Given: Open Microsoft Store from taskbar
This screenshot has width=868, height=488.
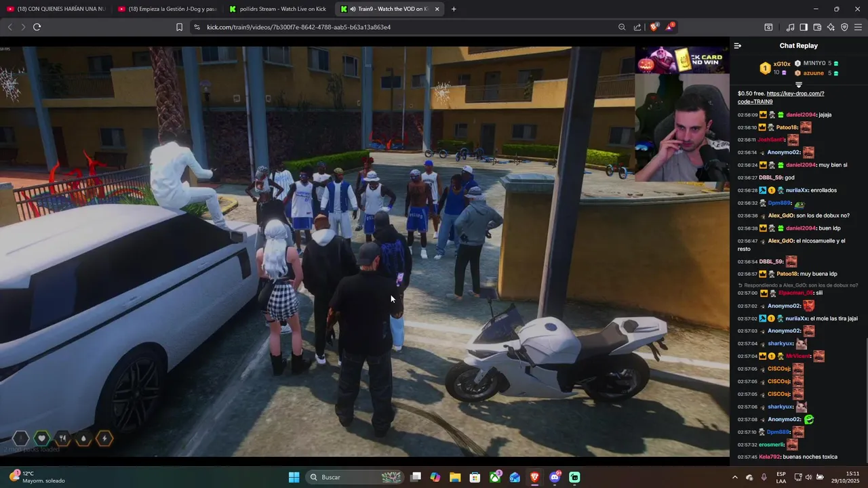Looking at the screenshot, I should click(475, 477).
